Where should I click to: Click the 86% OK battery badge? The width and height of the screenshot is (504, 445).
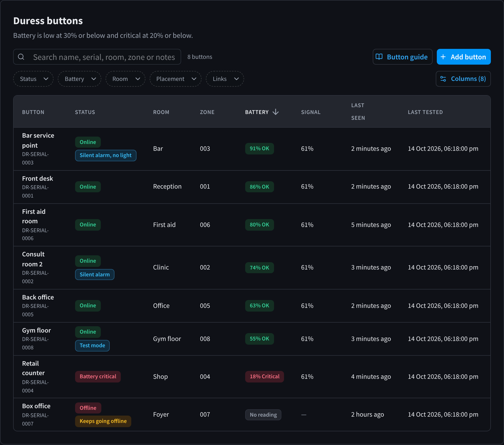[x=259, y=187]
